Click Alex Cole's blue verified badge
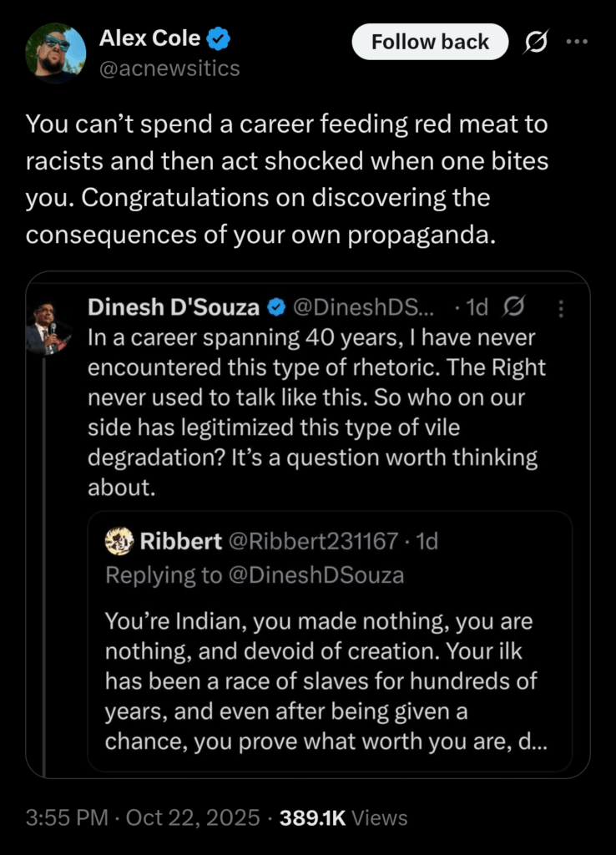 [x=219, y=38]
